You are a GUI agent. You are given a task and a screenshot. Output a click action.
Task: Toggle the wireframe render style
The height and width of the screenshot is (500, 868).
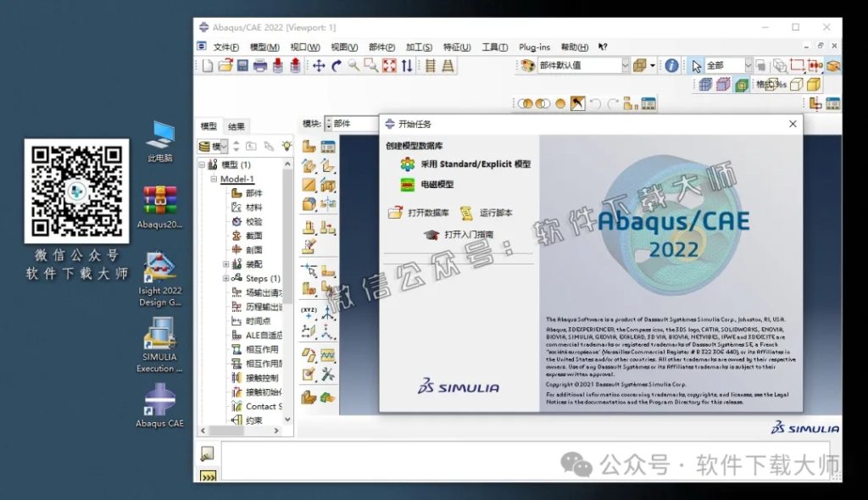704,85
